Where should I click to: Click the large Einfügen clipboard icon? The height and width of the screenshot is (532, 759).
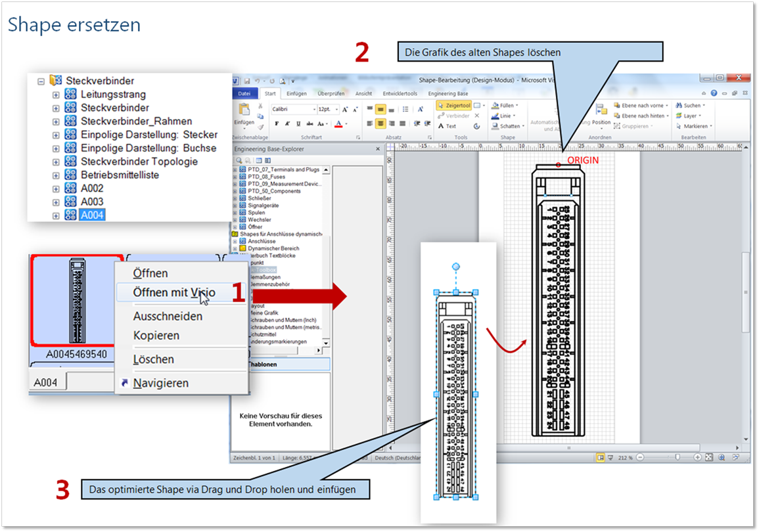coord(244,110)
